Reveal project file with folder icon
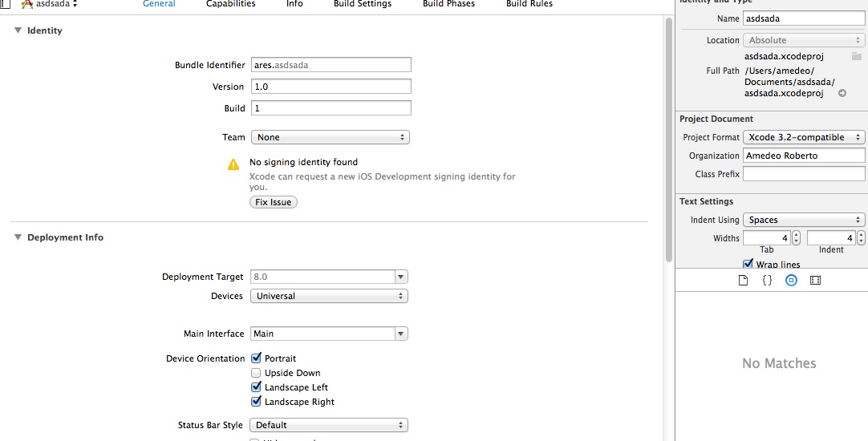The width and height of the screenshot is (868, 441). coord(857,56)
